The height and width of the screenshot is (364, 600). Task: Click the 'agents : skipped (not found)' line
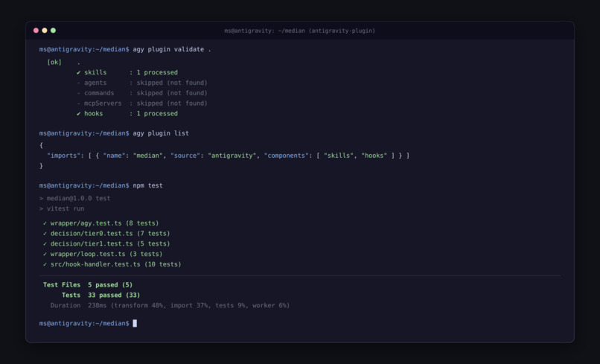[142, 83]
